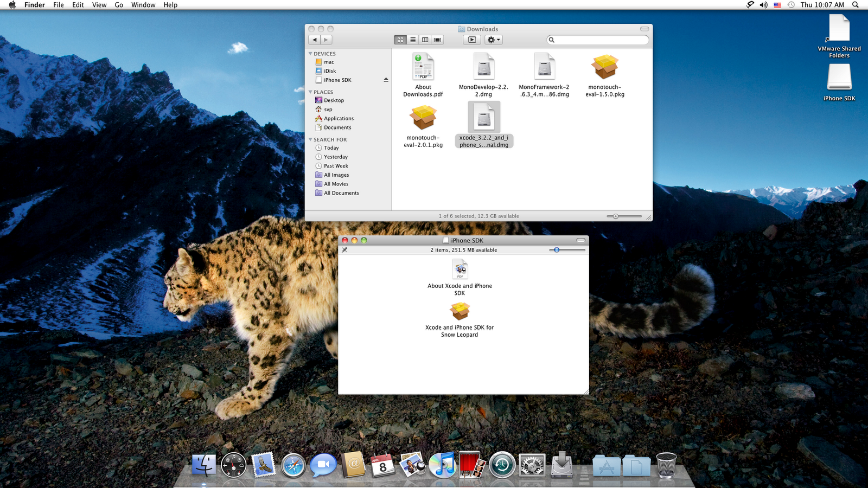Click the US flag input menu

[777, 5]
